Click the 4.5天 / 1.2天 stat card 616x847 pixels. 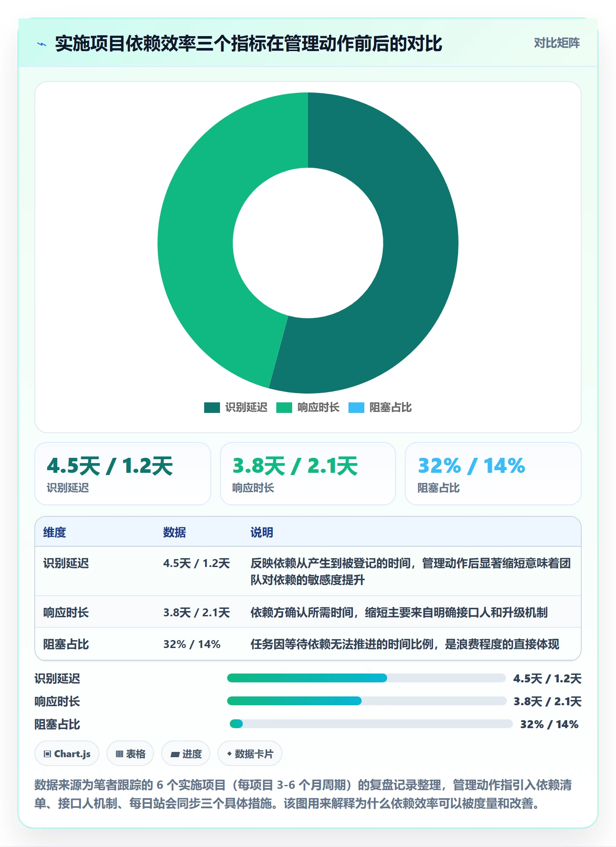(123, 474)
